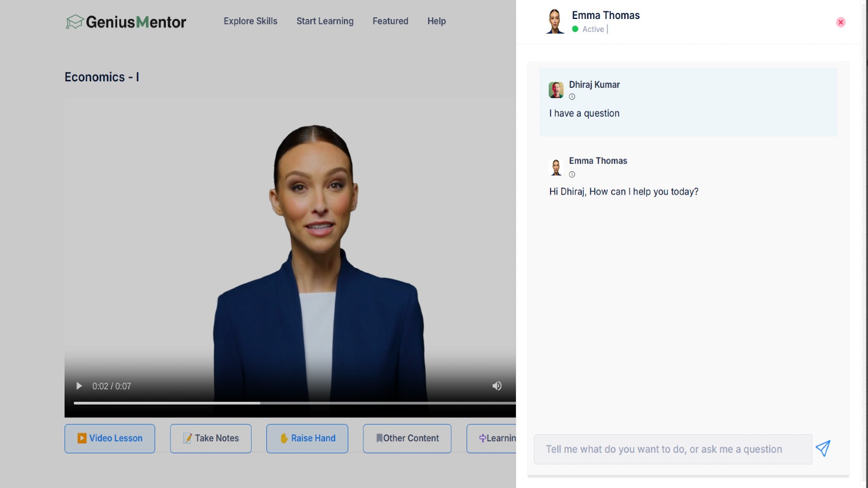The height and width of the screenshot is (488, 868).
Task: Click the Video Lesson button
Action: click(110, 438)
